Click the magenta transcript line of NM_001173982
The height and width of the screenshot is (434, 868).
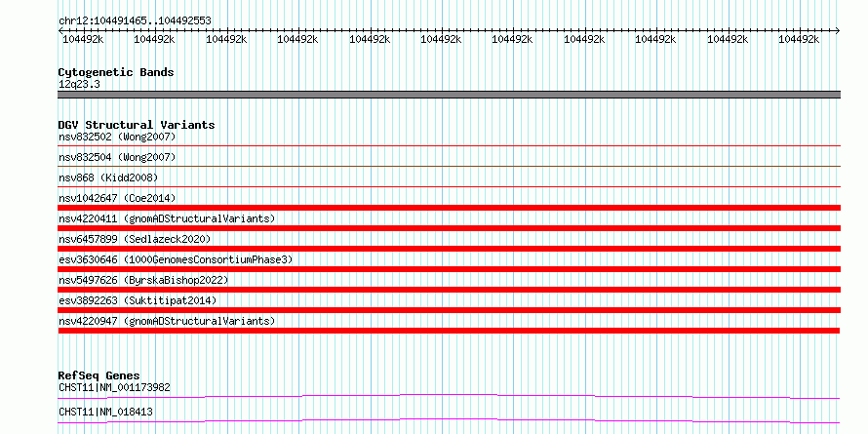(x=449, y=396)
